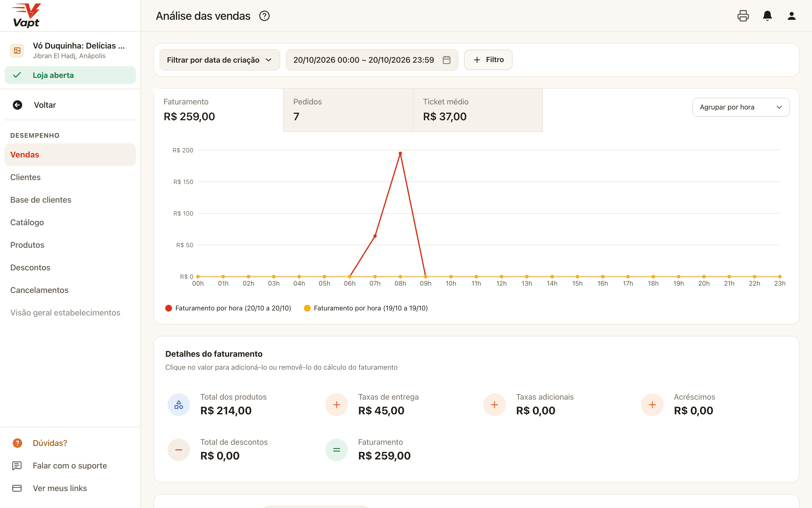Click the 12h axis label
Screen dimensions: 812x508
pos(501,283)
